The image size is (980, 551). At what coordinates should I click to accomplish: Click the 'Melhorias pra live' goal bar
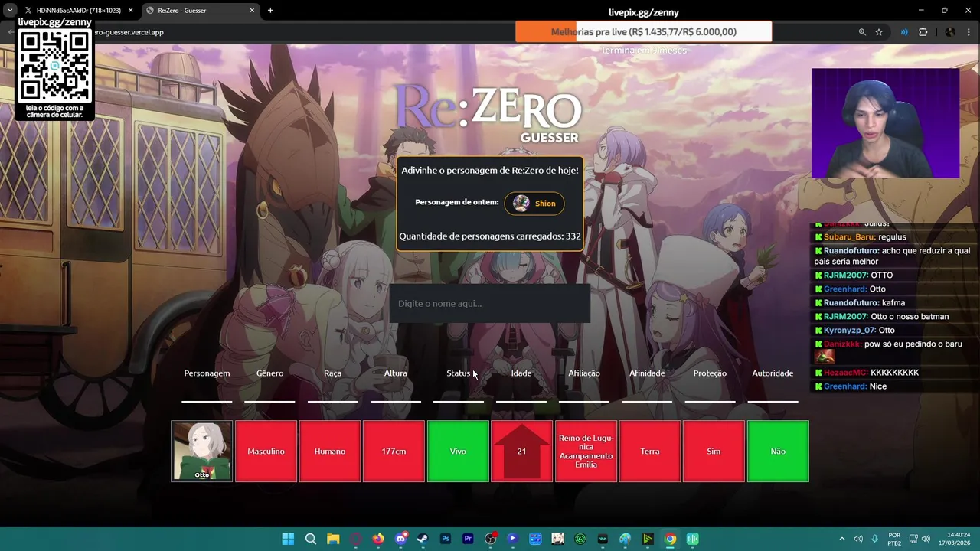[644, 32]
